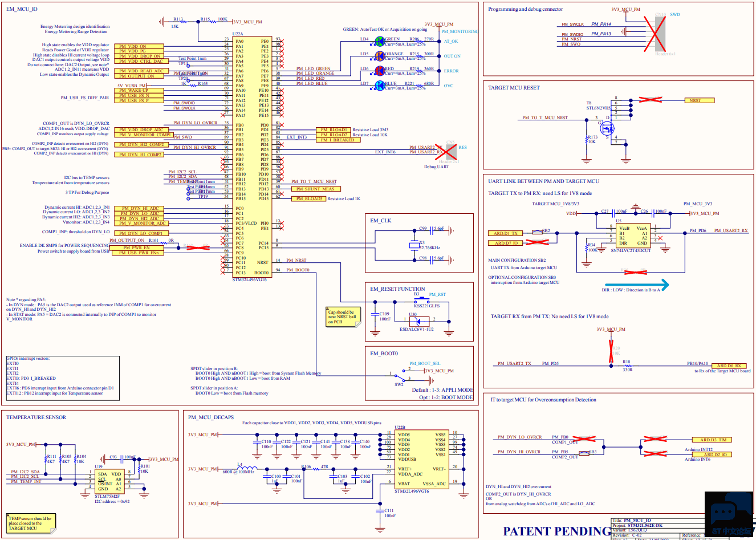This screenshot has width=756, height=540.
Task: Select the PM_WAKE-UP port label
Action: coord(139,91)
